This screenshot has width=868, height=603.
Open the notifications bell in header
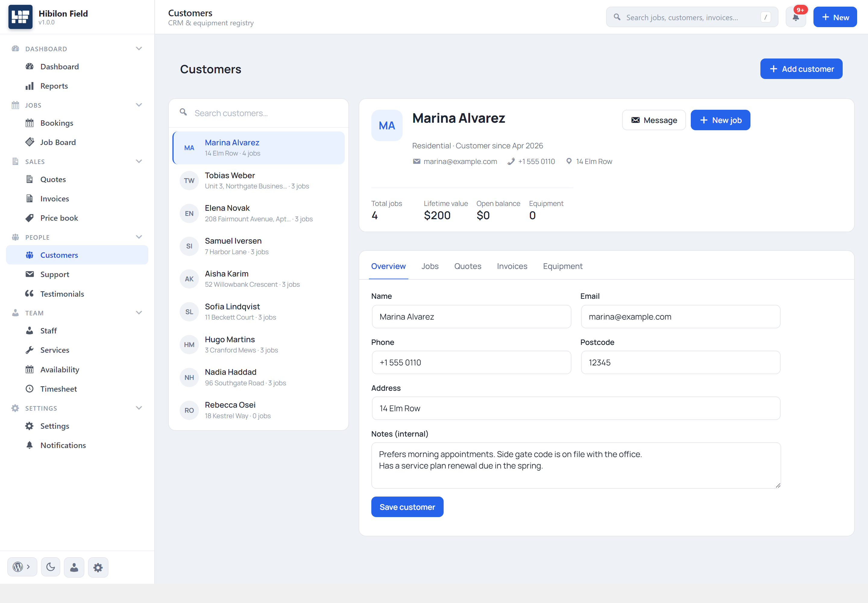[796, 17]
